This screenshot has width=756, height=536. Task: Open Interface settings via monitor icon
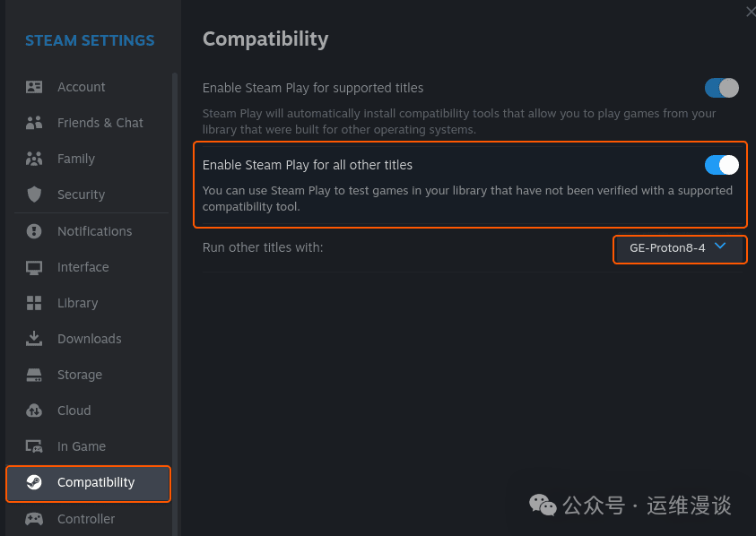click(33, 267)
